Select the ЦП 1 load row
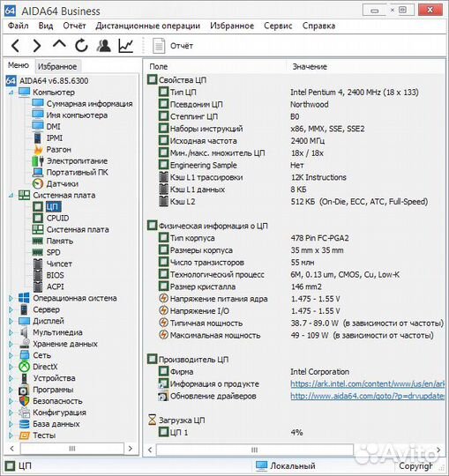This screenshot has width=449, height=476. click(231, 432)
